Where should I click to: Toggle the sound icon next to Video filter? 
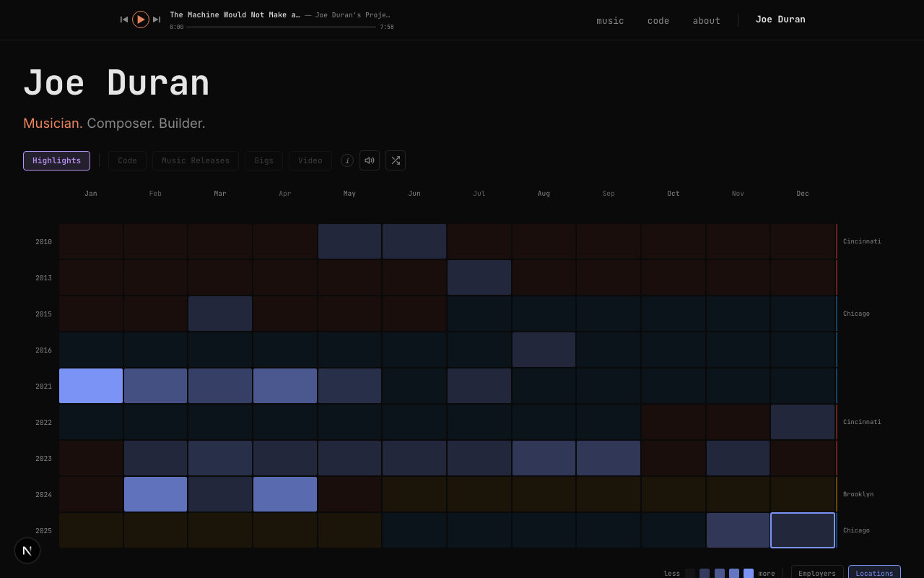[x=370, y=160]
